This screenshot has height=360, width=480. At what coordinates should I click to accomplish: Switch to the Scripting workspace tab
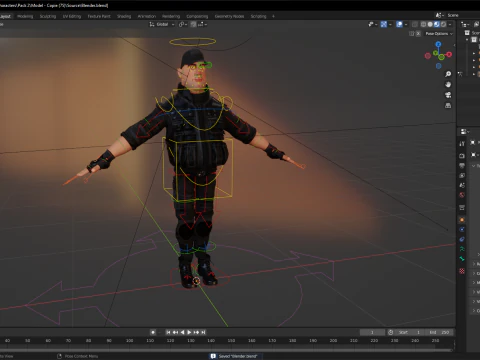pyautogui.click(x=259, y=16)
